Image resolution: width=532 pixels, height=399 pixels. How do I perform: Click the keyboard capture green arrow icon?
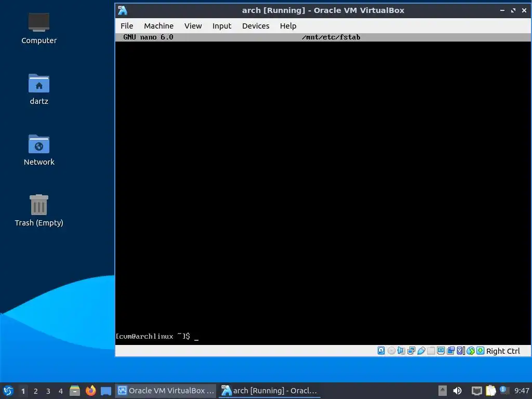480,351
